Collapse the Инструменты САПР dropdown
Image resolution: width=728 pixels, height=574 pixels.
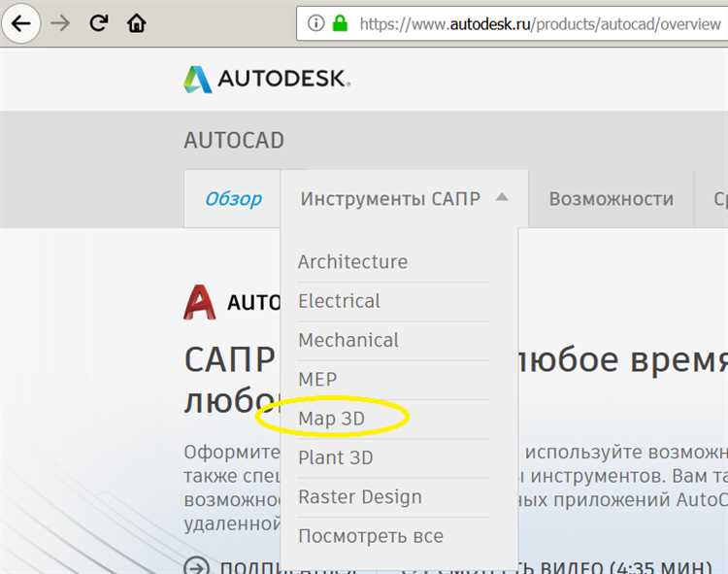404,199
